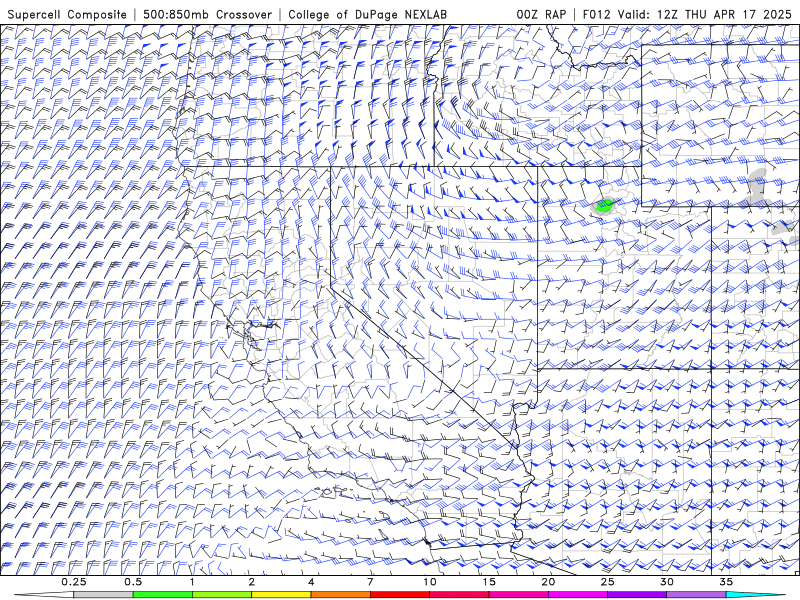
Task: Click "College of DuPage NEXLAB" header text
Action: coord(367,15)
